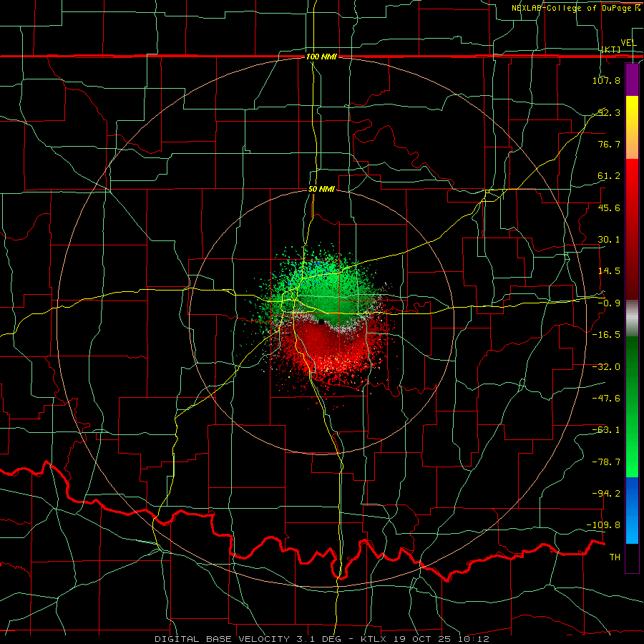Click the -32.0 legend value
The height and width of the screenshot is (644, 644).
tap(606, 367)
